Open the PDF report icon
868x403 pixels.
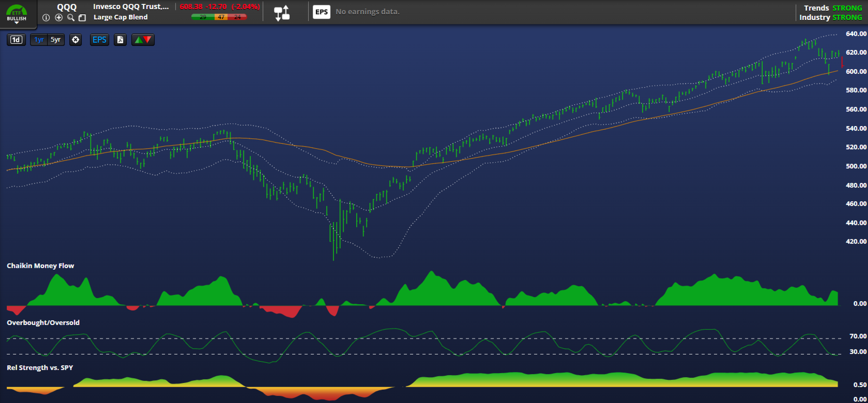pyautogui.click(x=120, y=40)
